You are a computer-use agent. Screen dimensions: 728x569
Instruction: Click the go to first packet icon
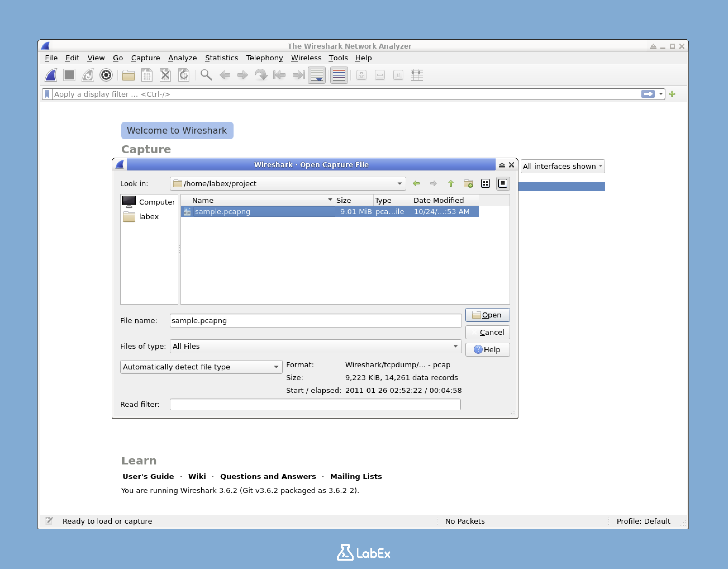280,75
